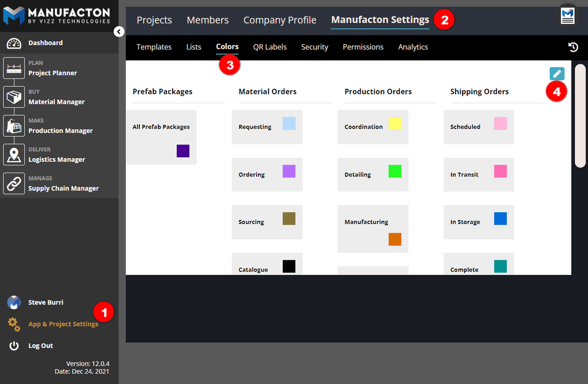The width and height of the screenshot is (588, 384).
Task: Open Logistics Manager map pin icon
Action: [x=14, y=155]
